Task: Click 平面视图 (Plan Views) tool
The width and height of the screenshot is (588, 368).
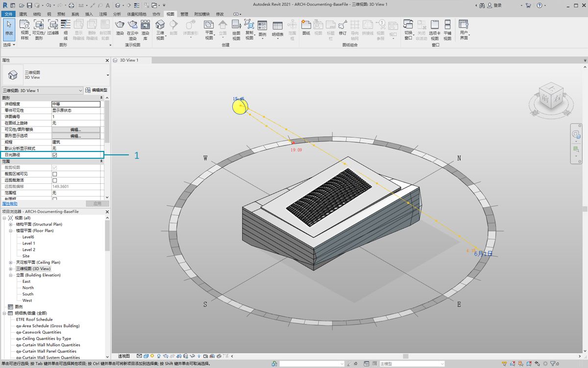Action: pos(209,29)
